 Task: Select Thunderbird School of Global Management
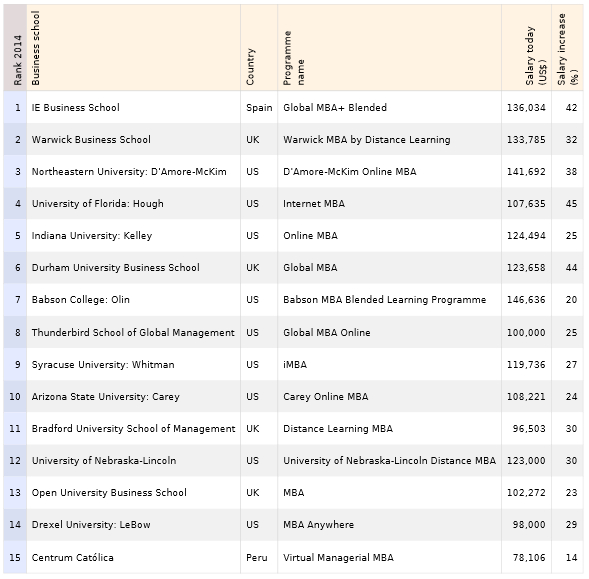click(133, 333)
